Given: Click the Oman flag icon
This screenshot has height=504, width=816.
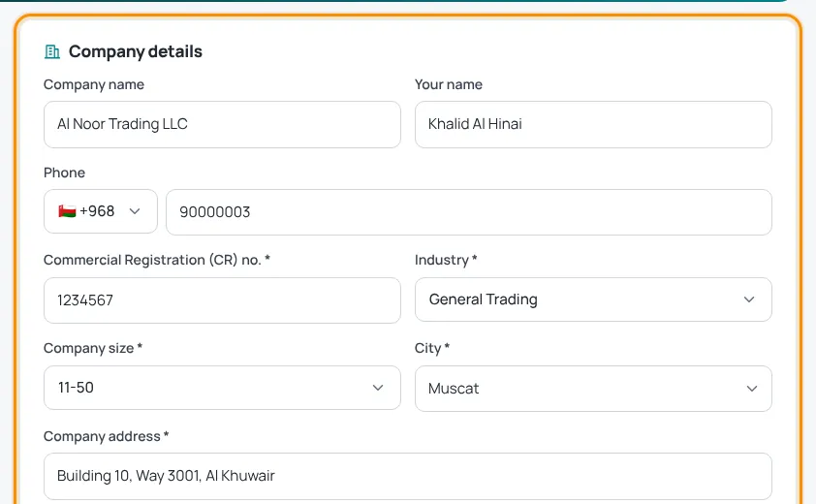Looking at the screenshot, I should point(67,211).
